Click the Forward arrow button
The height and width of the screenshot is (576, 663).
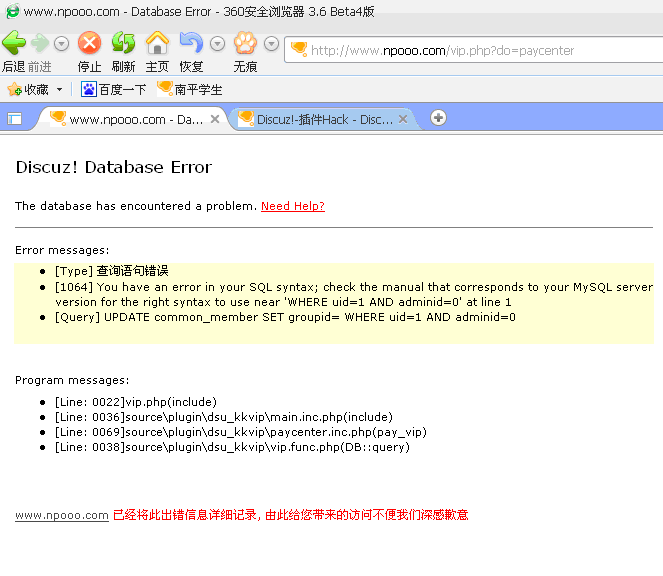pyautogui.click(x=40, y=43)
